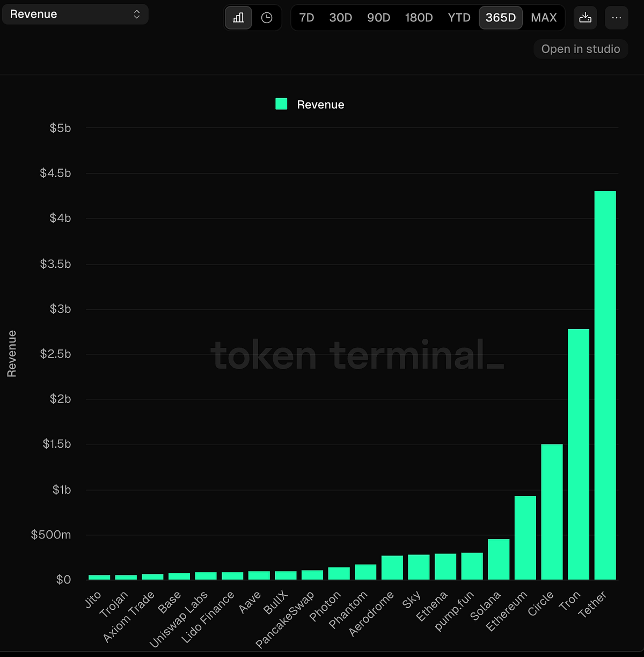Viewport: 644px width, 657px height.
Task: Click the Trojan axis label
Action: pyautogui.click(x=114, y=604)
